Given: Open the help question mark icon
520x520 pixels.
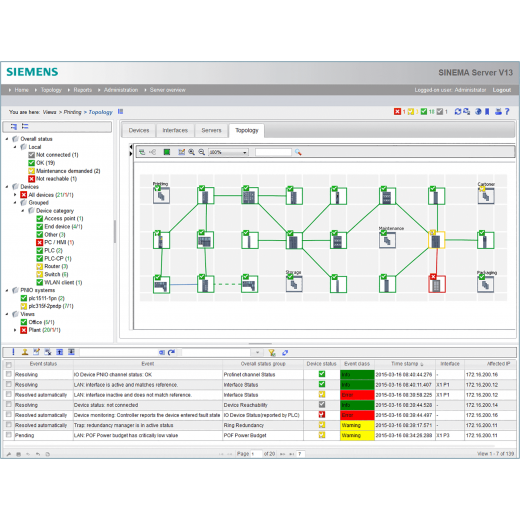Looking at the screenshot, I should click(x=507, y=112).
